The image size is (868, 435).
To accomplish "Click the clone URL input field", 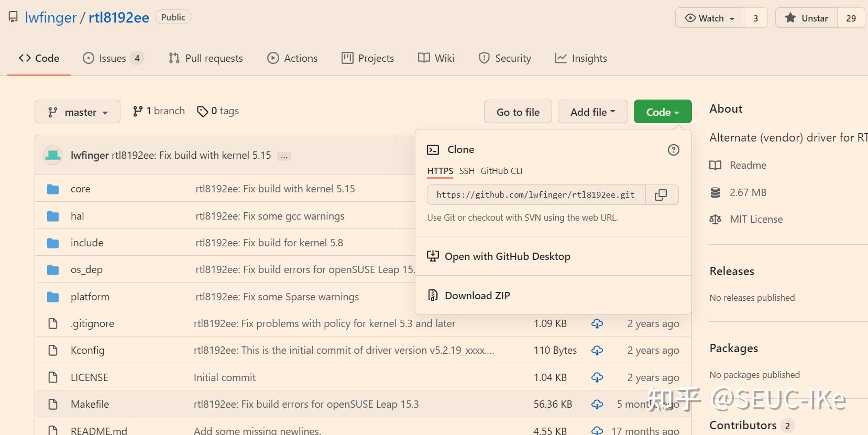I will (536, 195).
